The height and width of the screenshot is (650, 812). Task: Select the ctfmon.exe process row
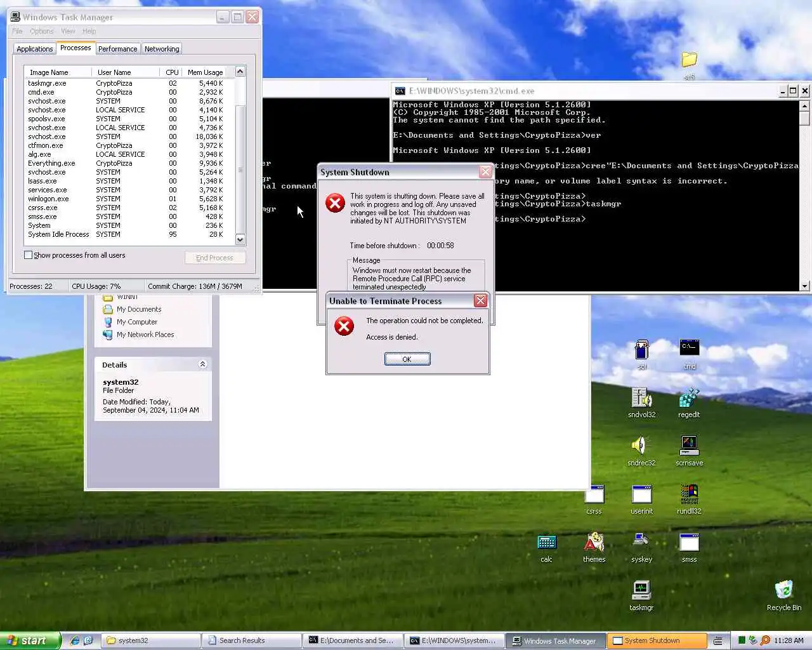coord(129,145)
